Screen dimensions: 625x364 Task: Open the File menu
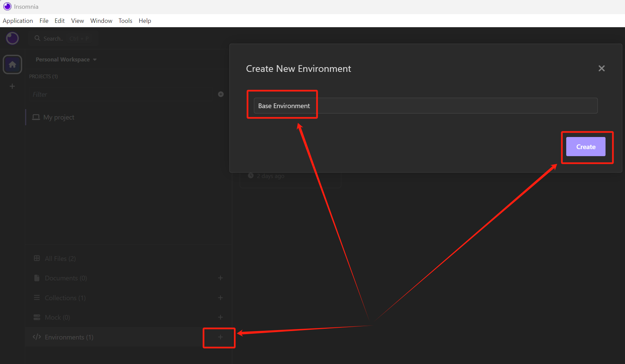pos(44,21)
